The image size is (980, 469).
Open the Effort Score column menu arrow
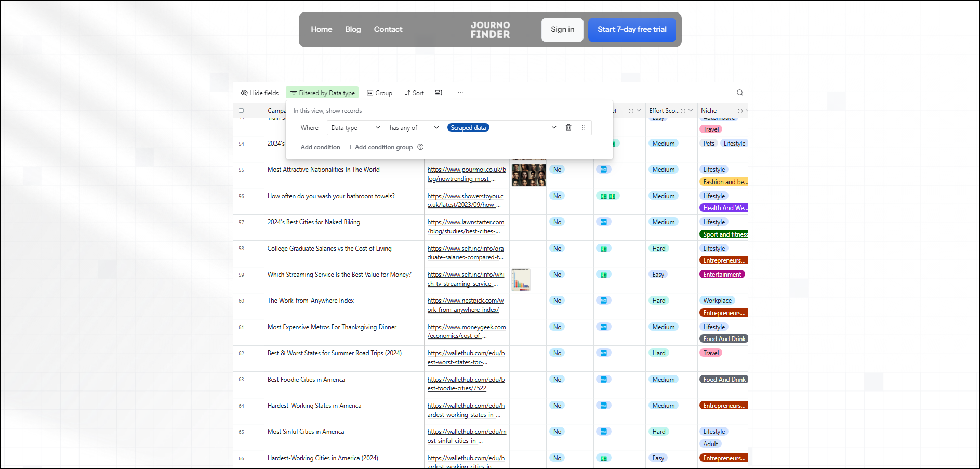pos(691,111)
